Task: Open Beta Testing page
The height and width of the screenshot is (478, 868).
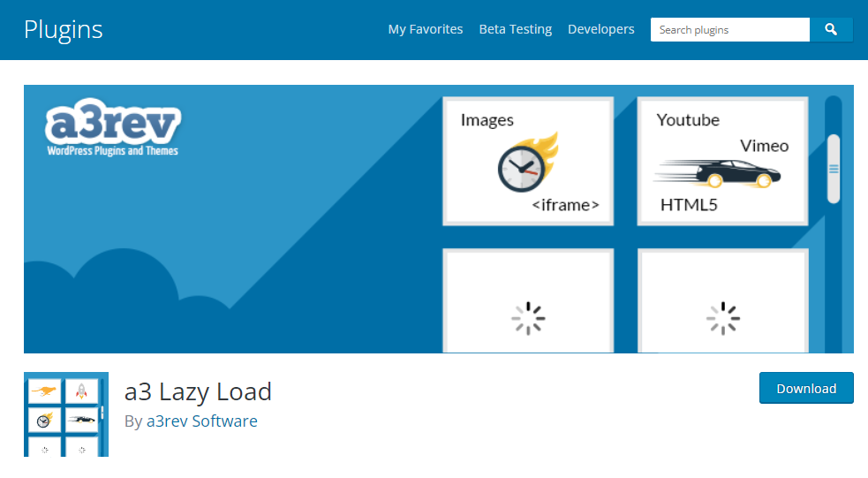Action: coord(516,29)
